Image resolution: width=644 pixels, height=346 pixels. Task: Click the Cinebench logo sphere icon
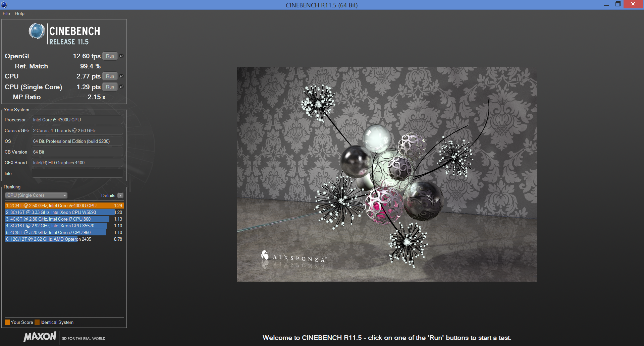37,32
